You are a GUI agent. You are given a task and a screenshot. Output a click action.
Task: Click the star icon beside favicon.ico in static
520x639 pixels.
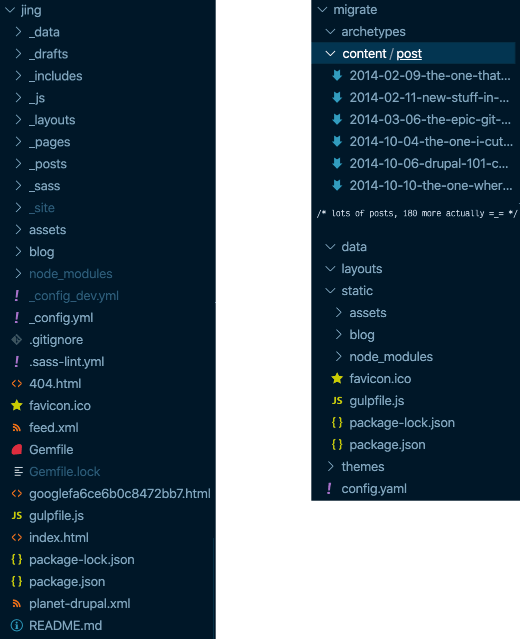pos(337,379)
